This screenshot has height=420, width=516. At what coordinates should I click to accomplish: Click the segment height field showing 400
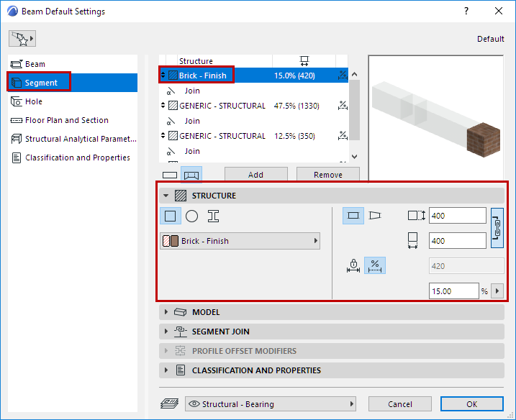point(457,216)
